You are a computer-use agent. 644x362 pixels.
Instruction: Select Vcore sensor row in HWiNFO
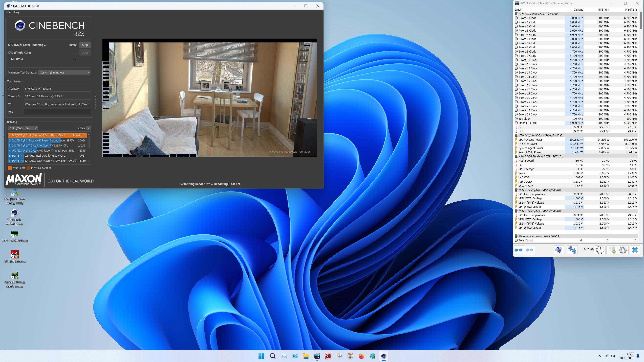(576, 173)
